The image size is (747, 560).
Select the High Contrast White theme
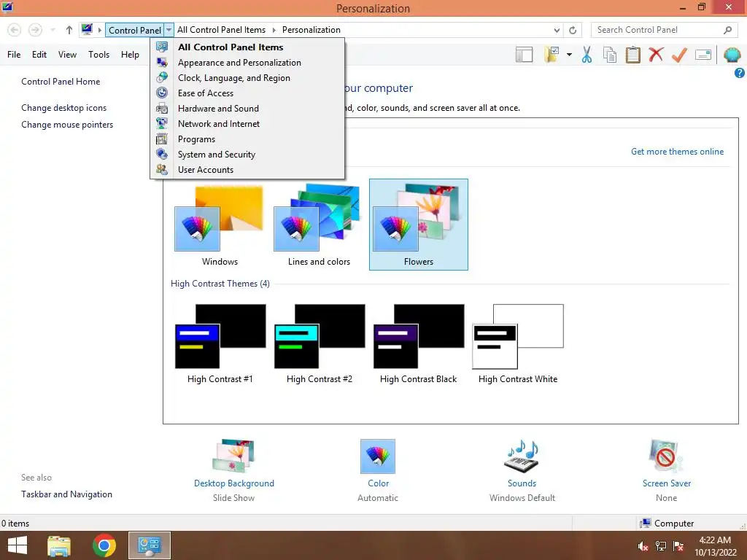[518, 344]
